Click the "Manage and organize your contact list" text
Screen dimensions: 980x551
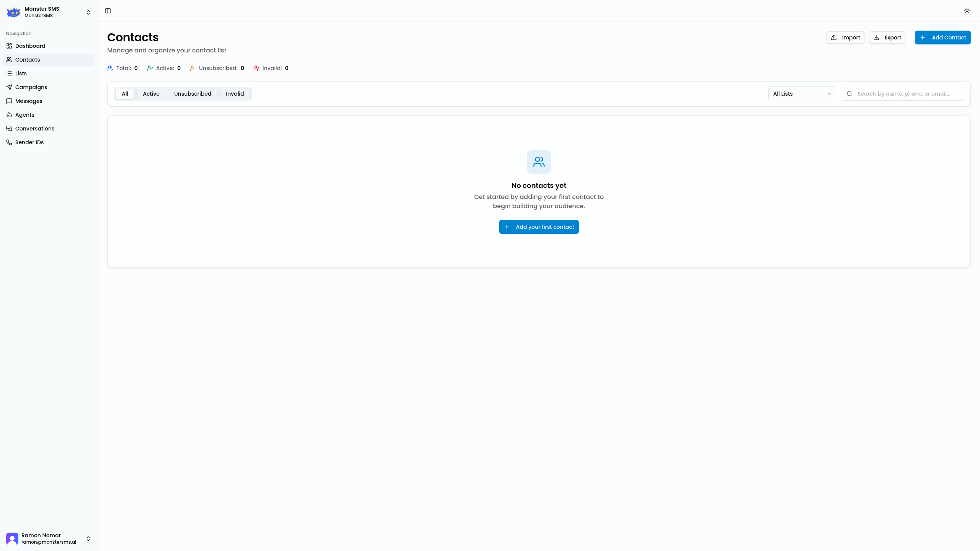[167, 51]
